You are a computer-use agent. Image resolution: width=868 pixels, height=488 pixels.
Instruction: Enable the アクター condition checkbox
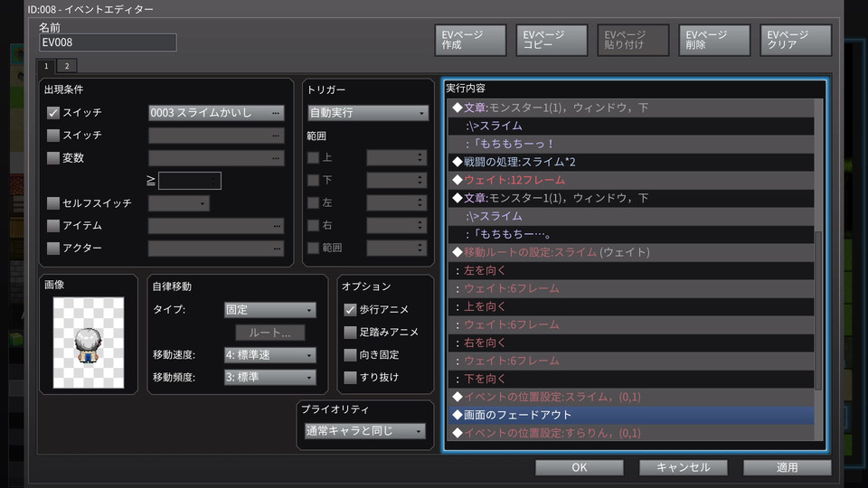[x=53, y=249]
